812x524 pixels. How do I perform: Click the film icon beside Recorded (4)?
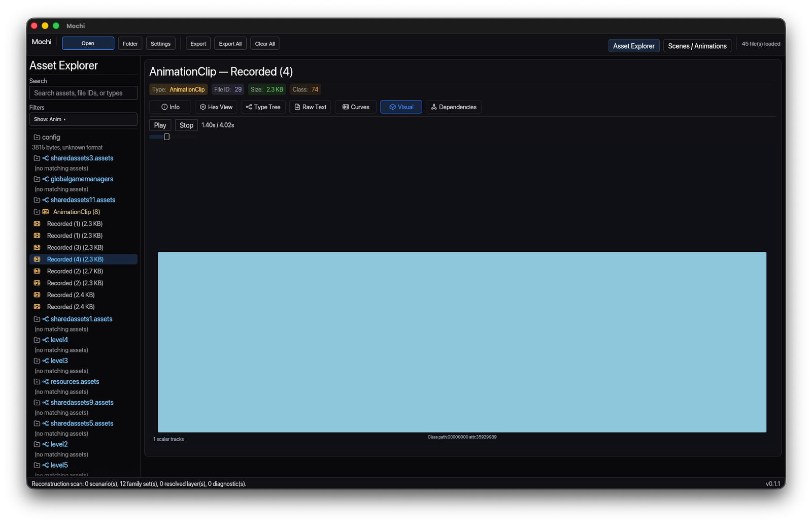pyautogui.click(x=37, y=259)
